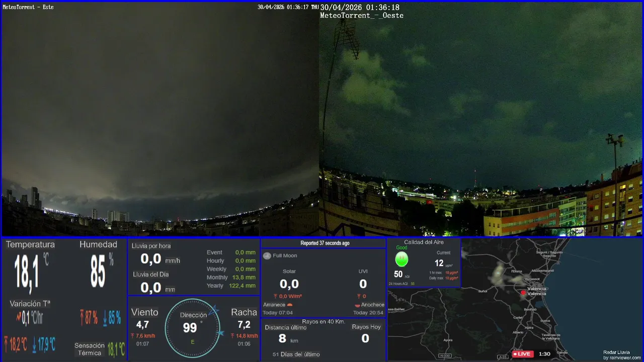Click the 7,6 km/h max wind value

coord(145,336)
